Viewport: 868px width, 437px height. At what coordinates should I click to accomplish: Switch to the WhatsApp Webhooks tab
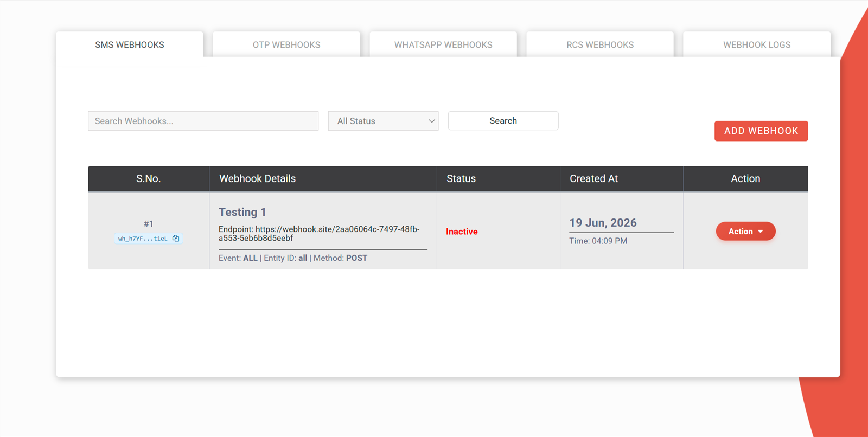tap(443, 44)
